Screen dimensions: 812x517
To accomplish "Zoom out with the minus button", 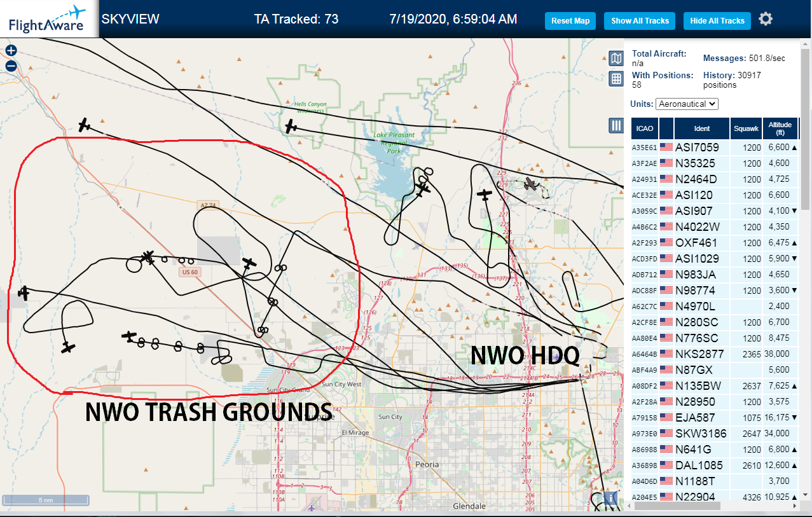I will (x=11, y=65).
